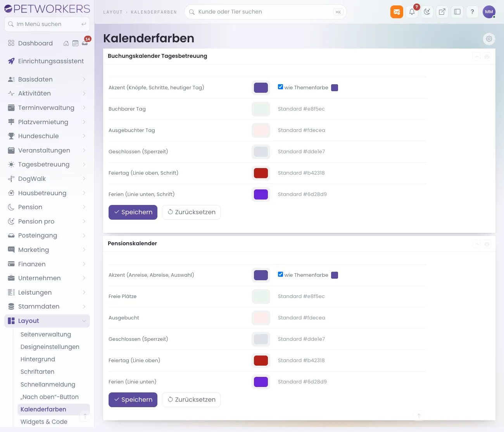This screenshot has height=432, width=504.
Task: Expand the Leistungen menu chevron
Action: pyautogui.click(x=84, y=292)
